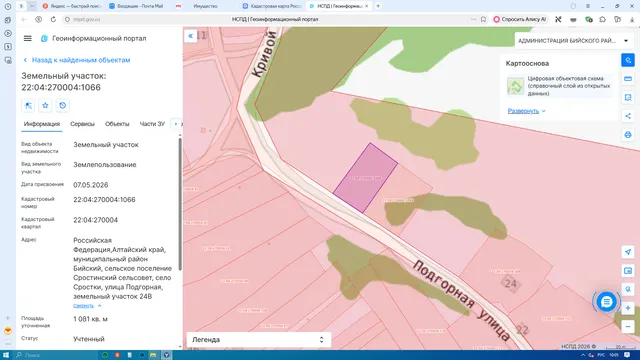
Task: Print the map with printer icon
Action: coord(628,135)
